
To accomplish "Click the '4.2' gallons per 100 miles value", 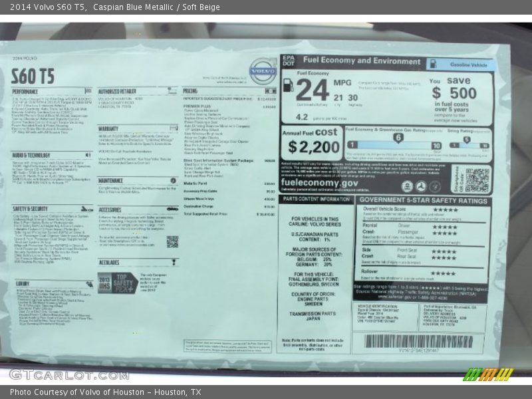I will [x=302, y=117].
